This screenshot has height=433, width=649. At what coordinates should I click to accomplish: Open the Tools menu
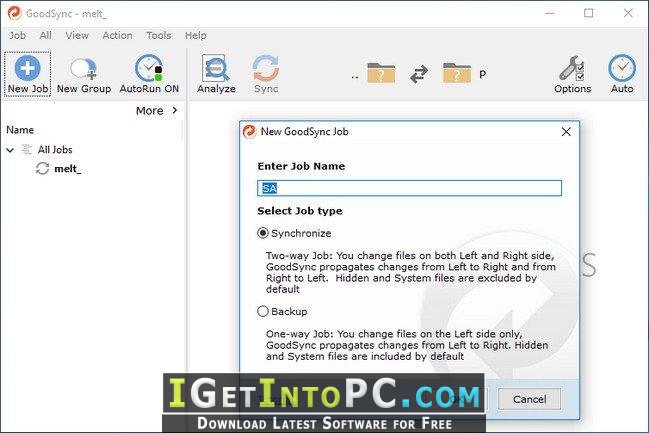pos(158,35)
